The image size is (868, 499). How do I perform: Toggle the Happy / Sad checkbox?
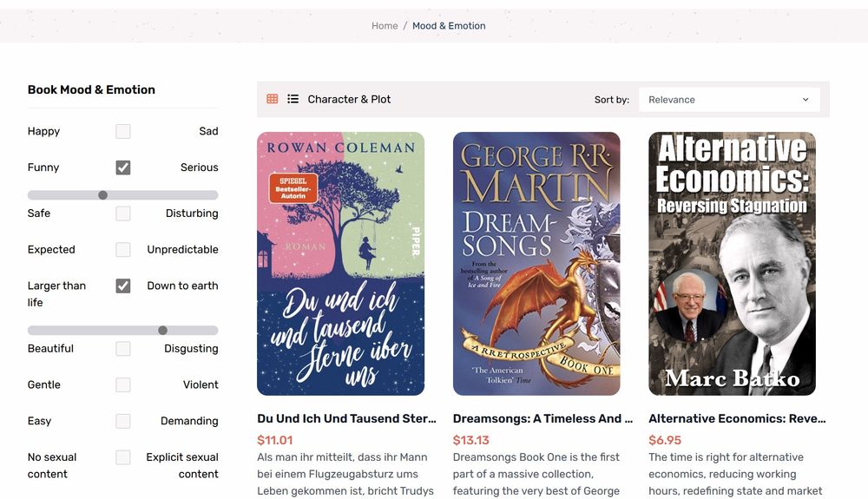tap(123, 131)
